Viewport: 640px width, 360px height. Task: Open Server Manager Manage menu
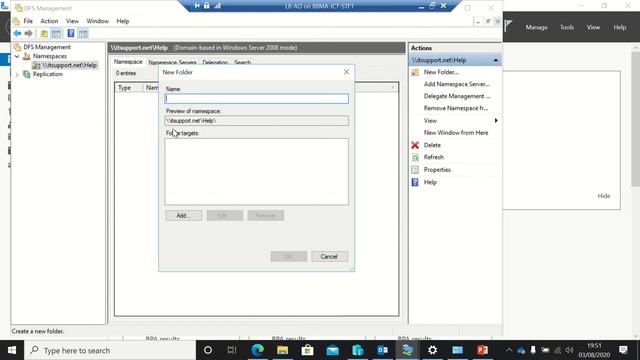pyautogui.click(x=536, y=27)
